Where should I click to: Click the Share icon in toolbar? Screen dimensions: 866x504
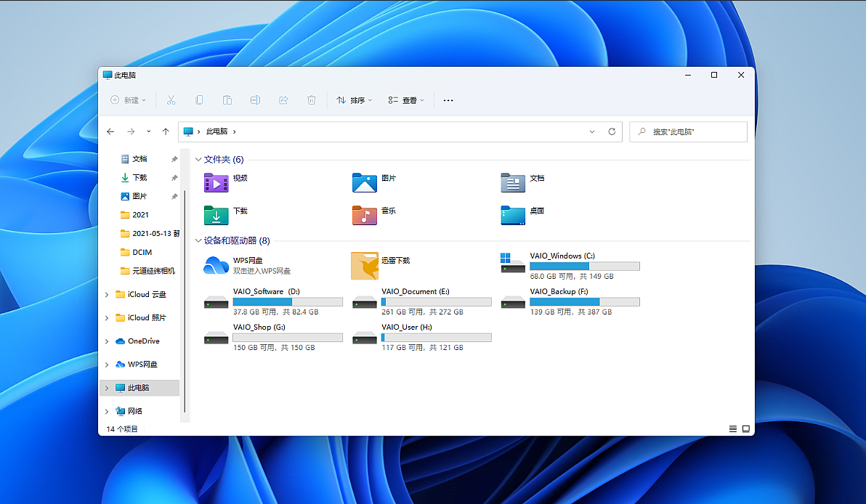point(283,100)
